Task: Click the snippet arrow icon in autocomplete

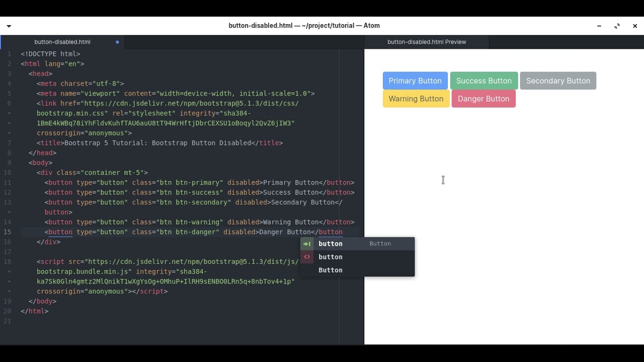Action: pos(307,244)
